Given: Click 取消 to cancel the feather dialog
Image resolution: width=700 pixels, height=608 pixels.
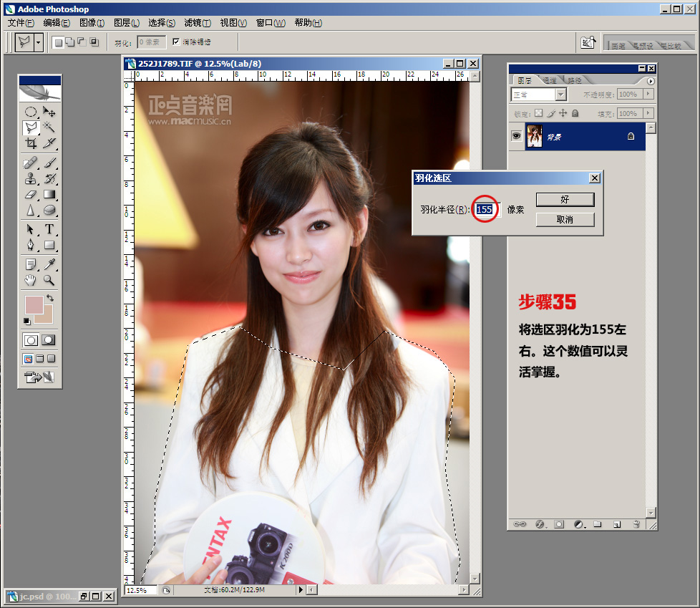Looking at the screenshot, I should 565,219.
